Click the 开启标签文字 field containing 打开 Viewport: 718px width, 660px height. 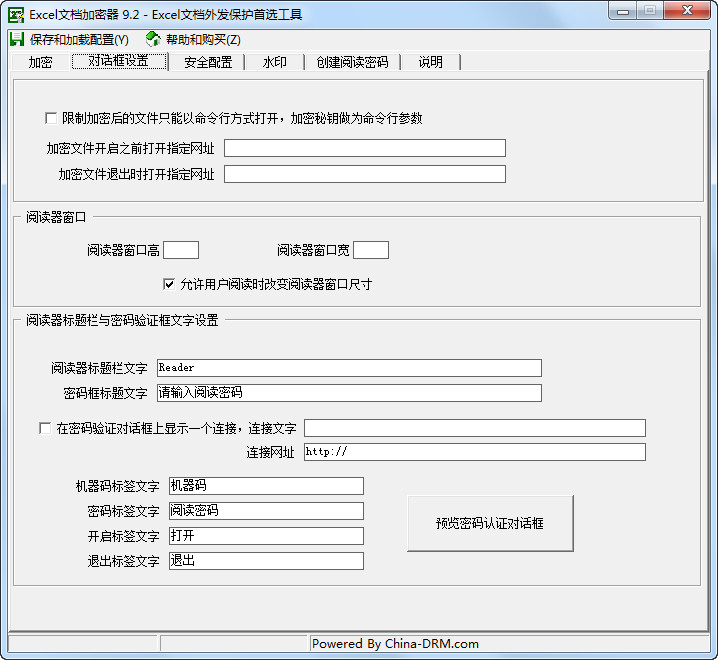click(266, 536)
